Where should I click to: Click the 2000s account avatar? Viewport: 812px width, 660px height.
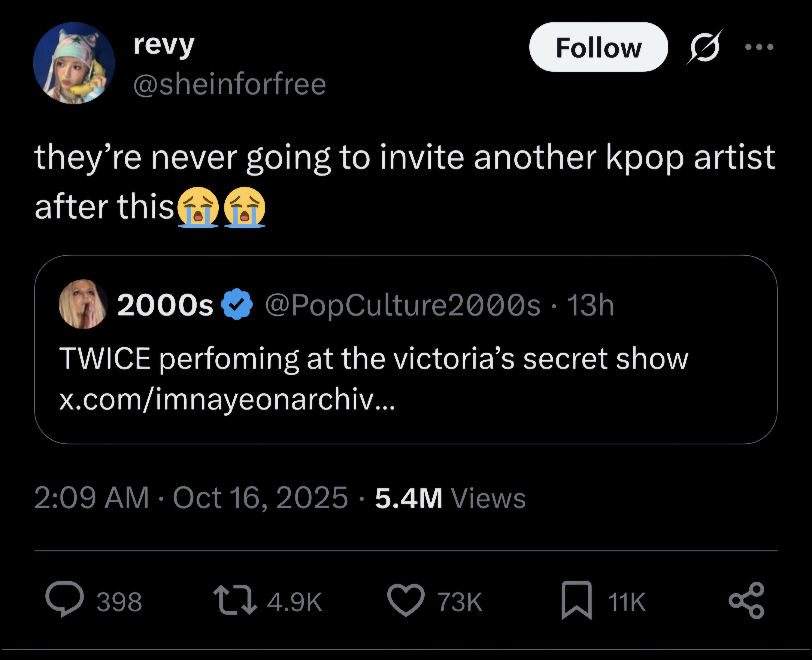(83, 304)
